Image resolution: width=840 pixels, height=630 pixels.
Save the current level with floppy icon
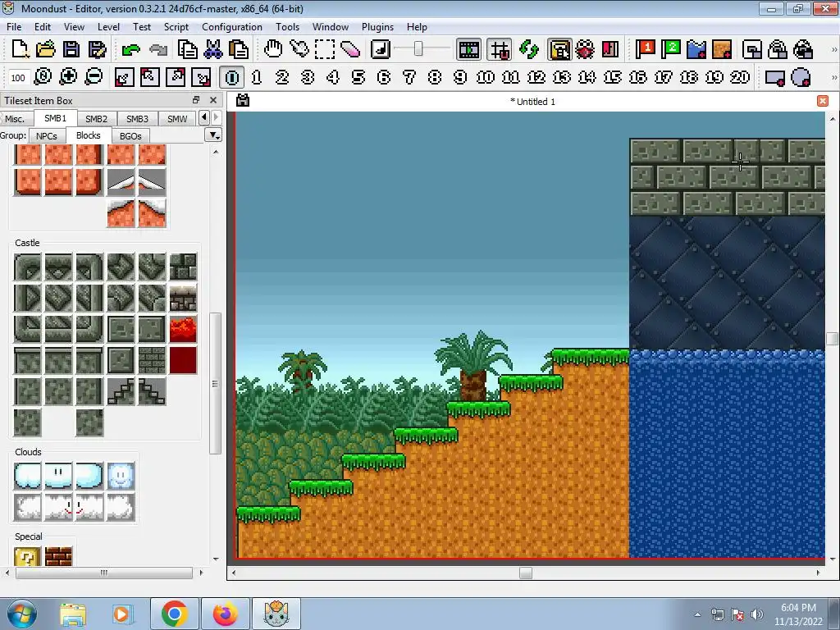coord(71,49)
